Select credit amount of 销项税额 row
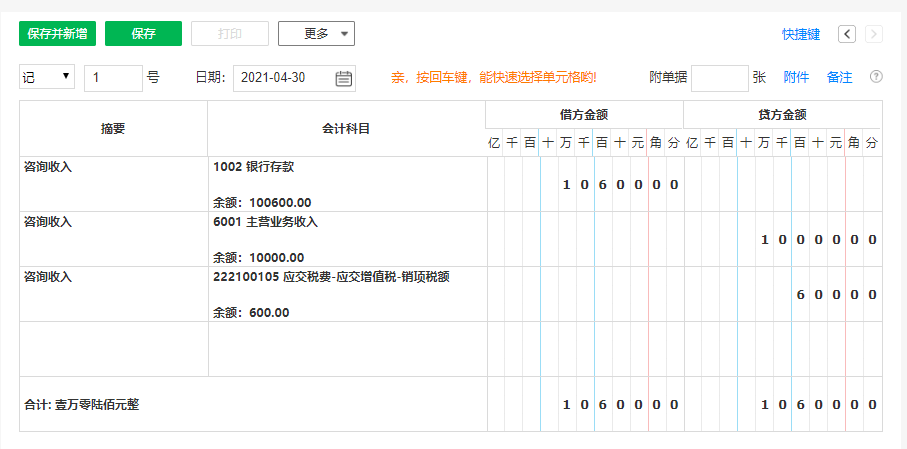Screen dimensions: 907x449 point(783,294)
